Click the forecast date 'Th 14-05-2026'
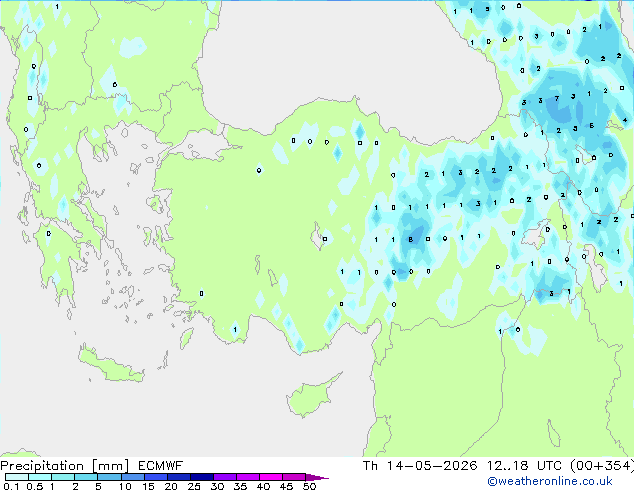Image resolution: width=634 pixels, height=490 pixels. 420,466
